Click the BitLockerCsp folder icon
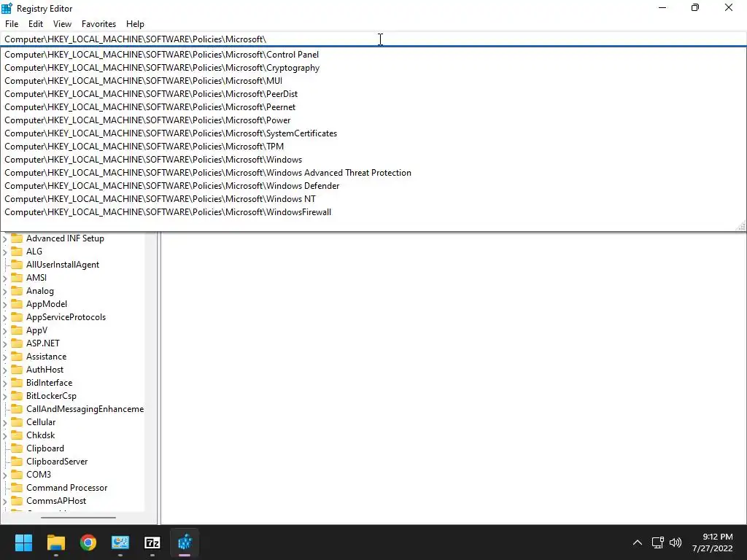The height and width of the screenshot is (560, 747). [x=17, y=396]
